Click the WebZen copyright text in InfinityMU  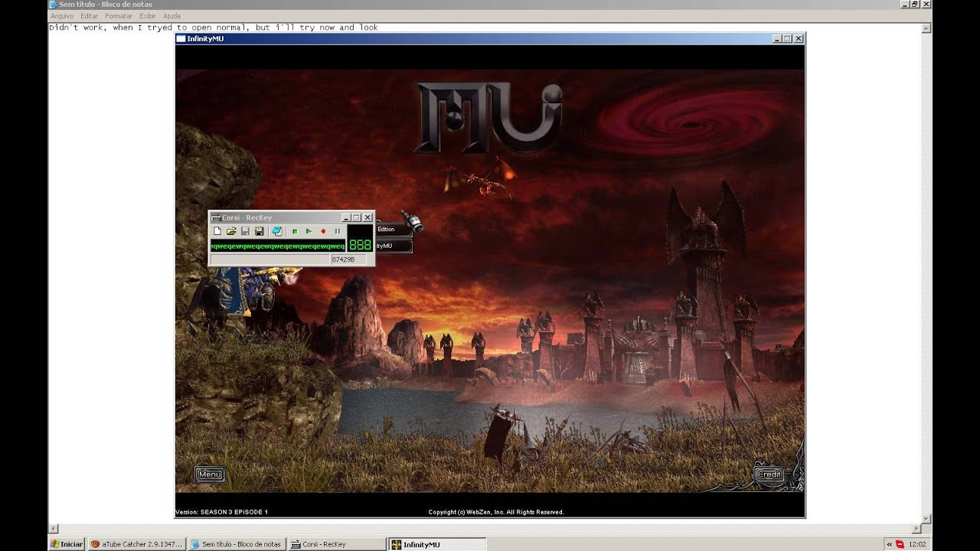tap(496, 512)
